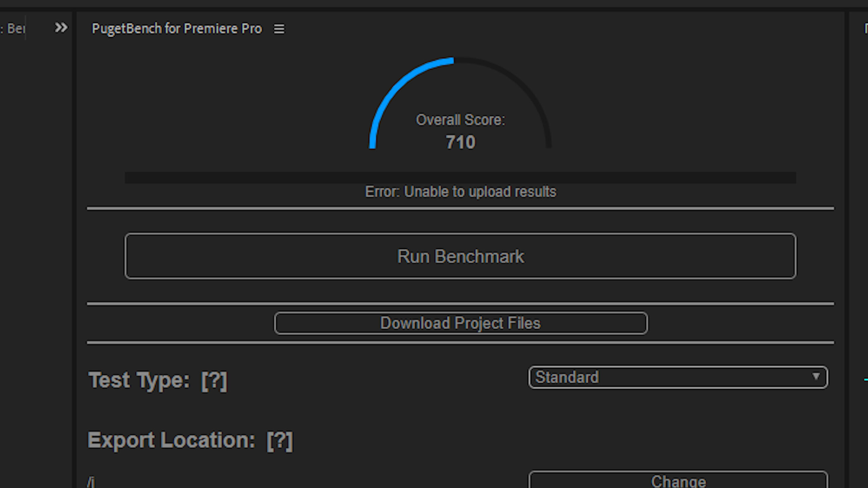Select the PugetBench for Premiere Pro tab
The height and width of the screenshot is (488, 868).
point(177,29)
